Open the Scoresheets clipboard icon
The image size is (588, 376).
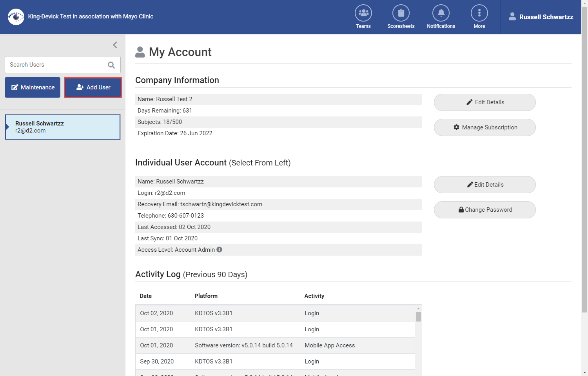(x=401, y=13)
